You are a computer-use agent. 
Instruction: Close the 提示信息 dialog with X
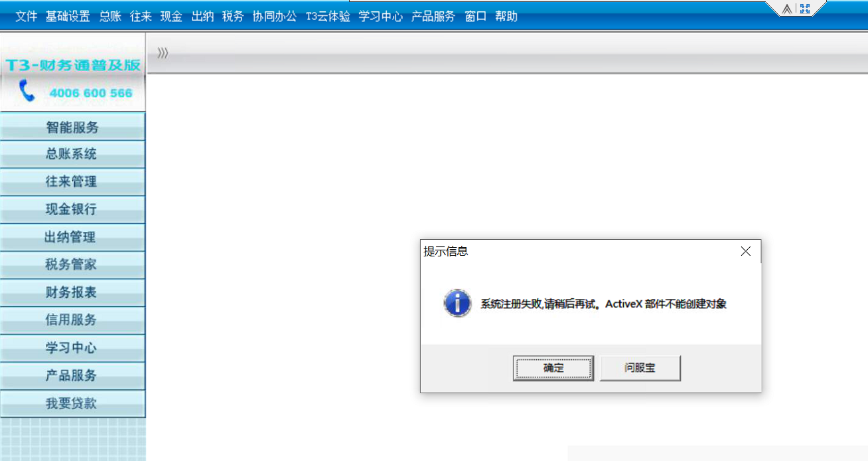pyautogui.click(x=745, y=251)
